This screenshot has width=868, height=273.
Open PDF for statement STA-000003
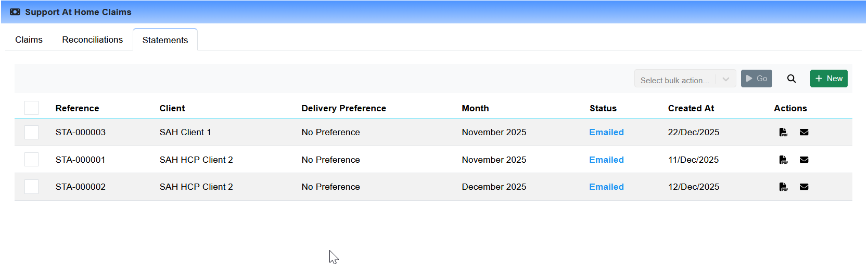point(783,132)
